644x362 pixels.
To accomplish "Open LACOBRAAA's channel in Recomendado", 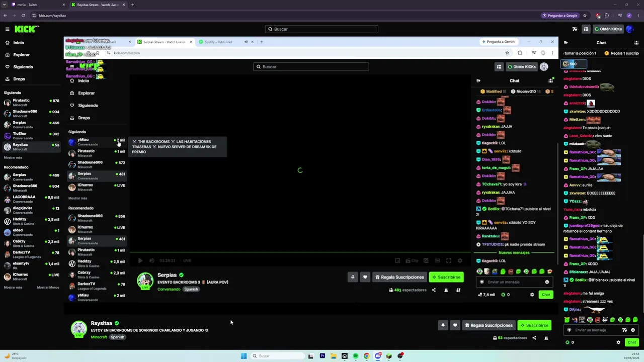I will 31,199.
